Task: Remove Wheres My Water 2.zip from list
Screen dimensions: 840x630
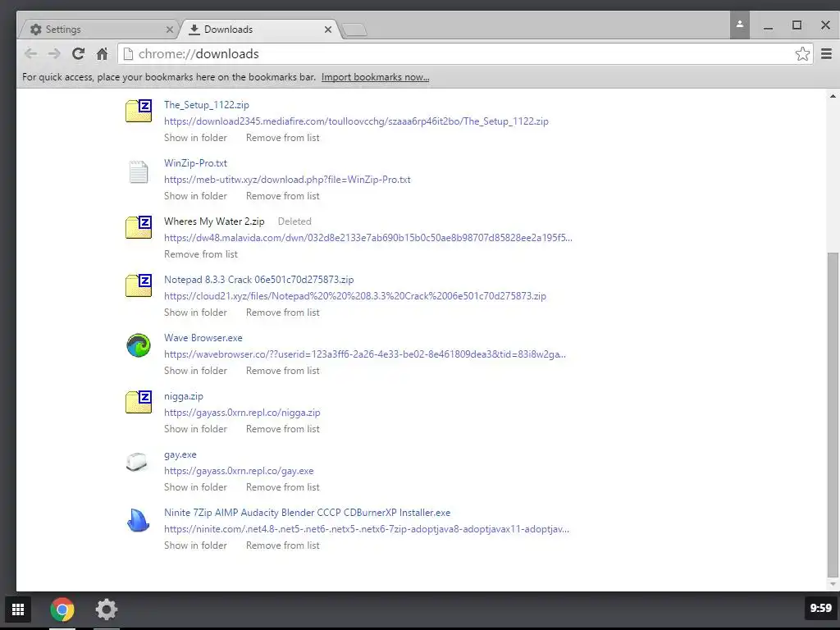Action: (201, 254)
